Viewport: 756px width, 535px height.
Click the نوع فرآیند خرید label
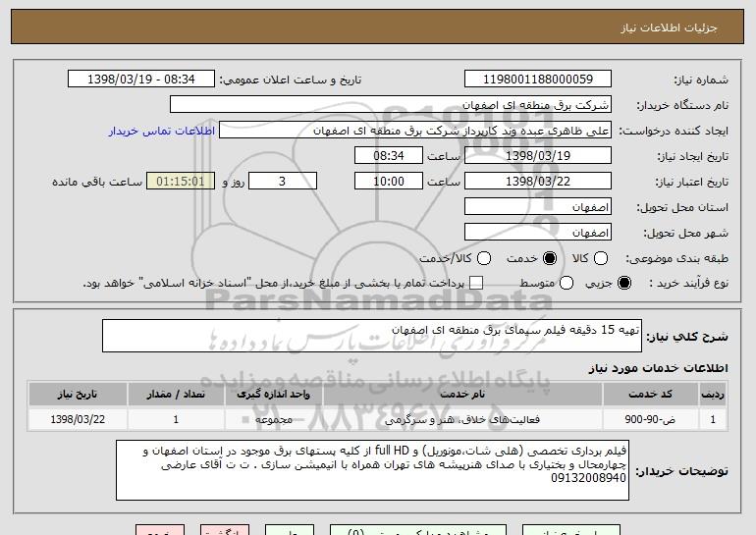(x=688, y=284)
